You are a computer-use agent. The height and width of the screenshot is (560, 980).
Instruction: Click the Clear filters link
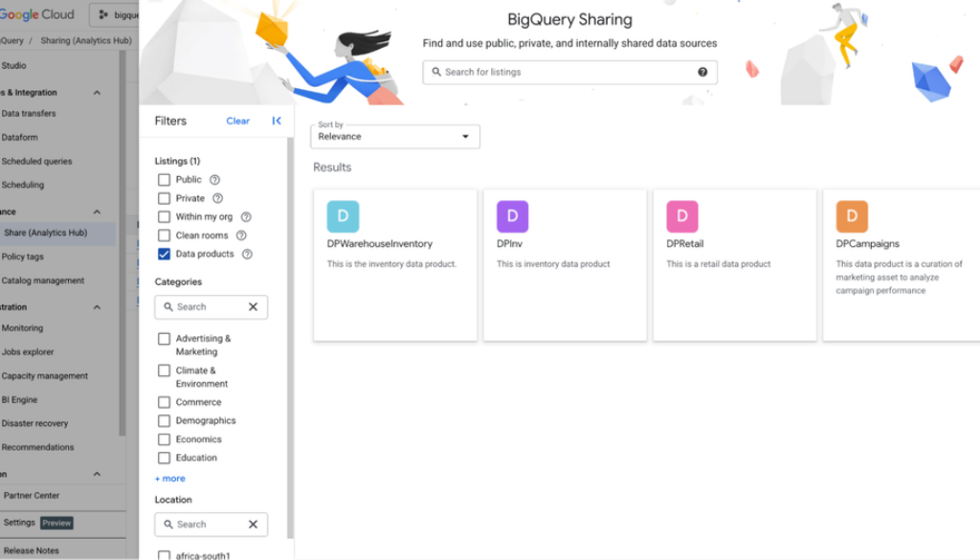click(237, 122)
